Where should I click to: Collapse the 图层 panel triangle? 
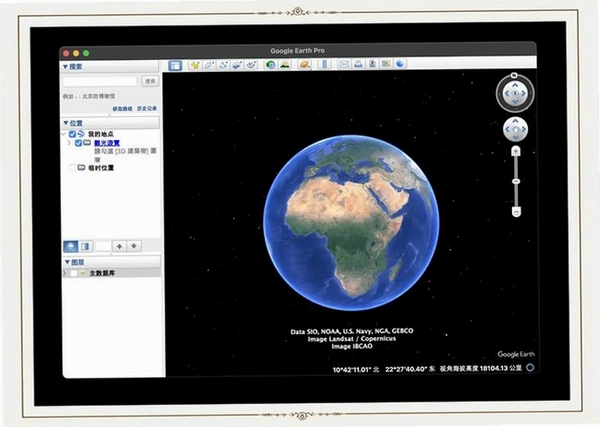pos(67,262)
